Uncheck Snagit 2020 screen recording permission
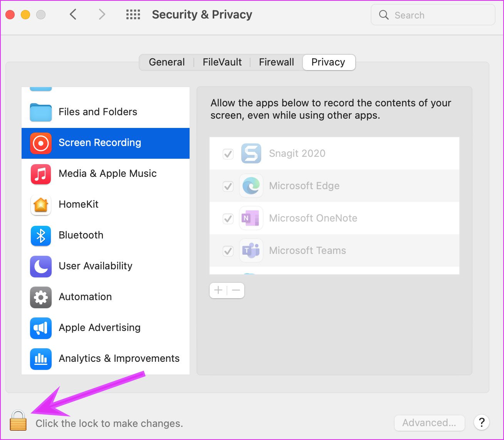 (x=228, y=153)
